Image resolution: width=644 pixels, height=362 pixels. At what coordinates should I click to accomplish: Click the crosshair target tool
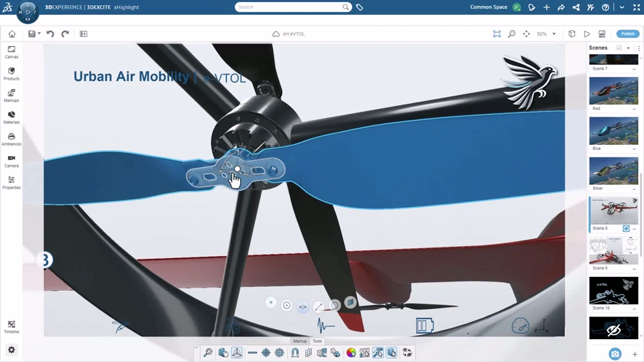[x=266, y=353]
